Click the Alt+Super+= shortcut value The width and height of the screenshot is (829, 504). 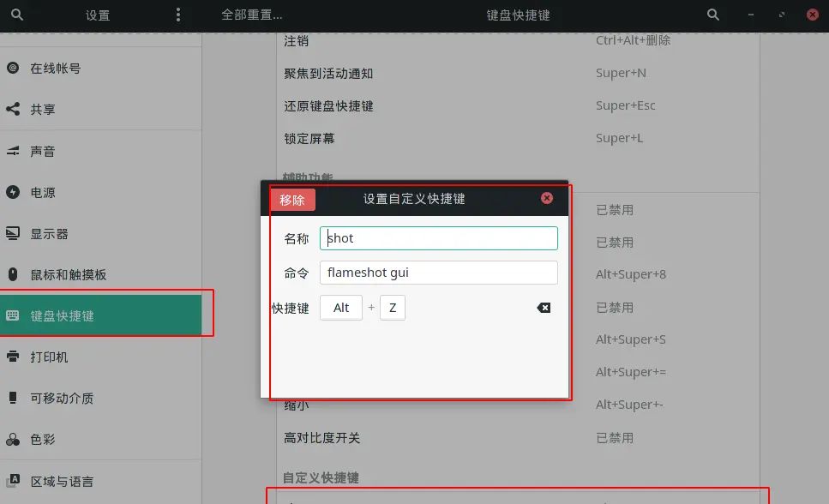(x=631, y=372)
